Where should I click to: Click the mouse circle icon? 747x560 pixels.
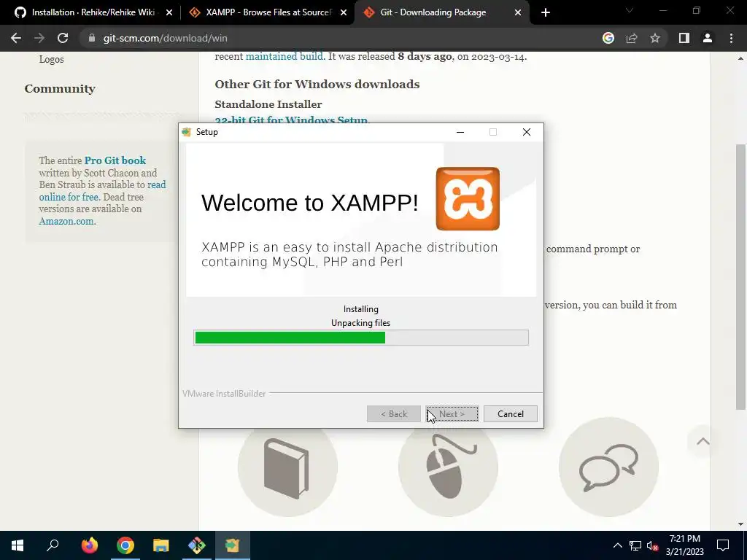pos(449,467)
